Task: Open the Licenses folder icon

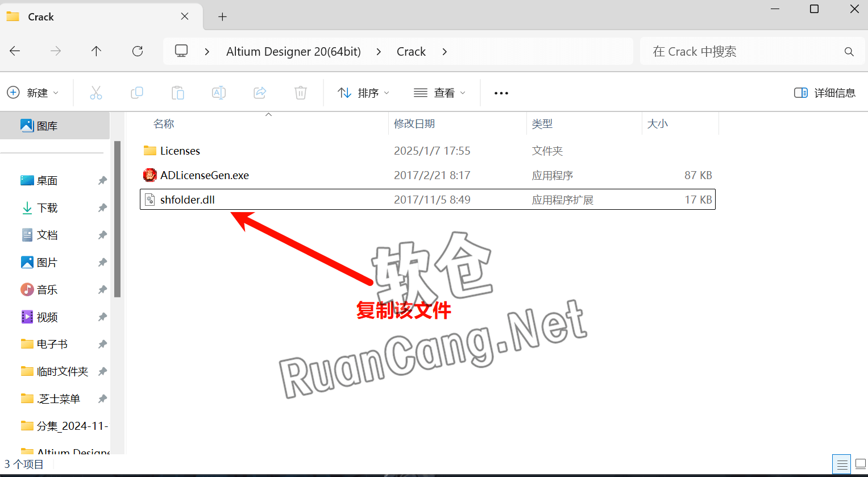Action: [x=150, y=151]
